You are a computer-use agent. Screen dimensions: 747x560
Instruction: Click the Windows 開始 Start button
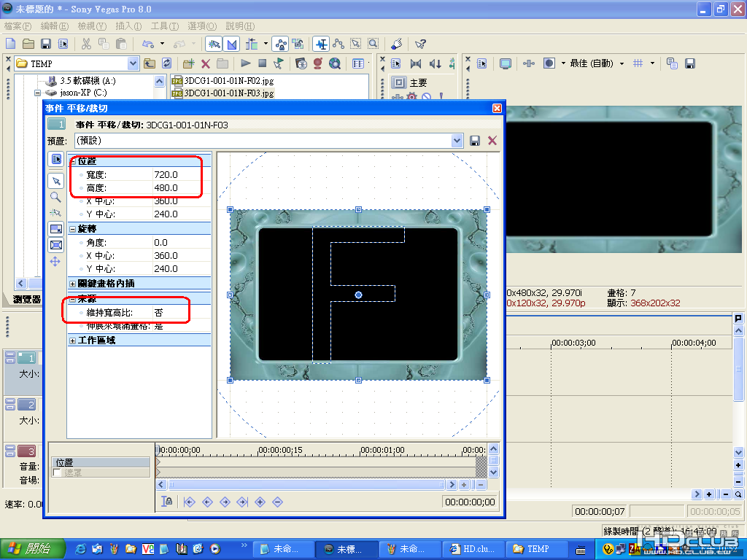pos(32,549)
